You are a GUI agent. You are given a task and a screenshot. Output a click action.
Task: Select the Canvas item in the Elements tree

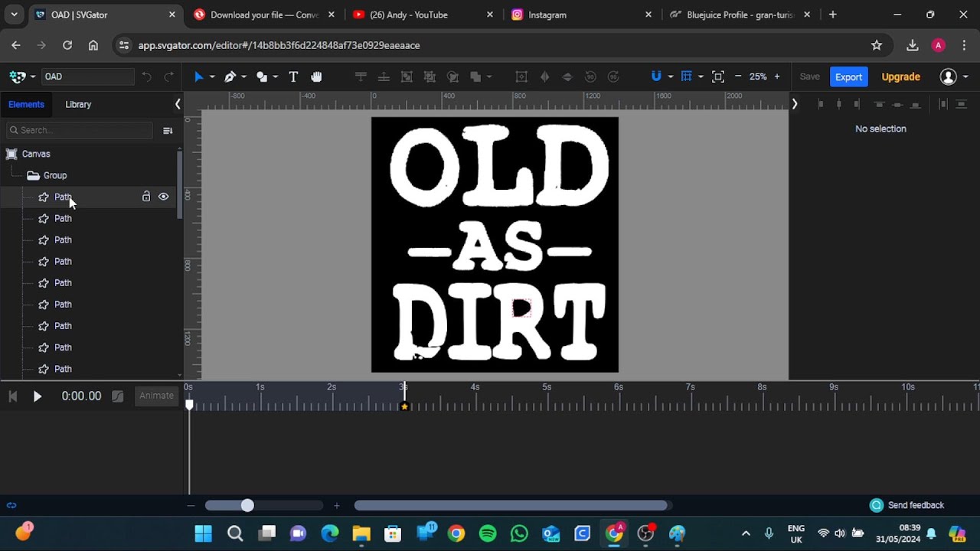pos(36,154)
